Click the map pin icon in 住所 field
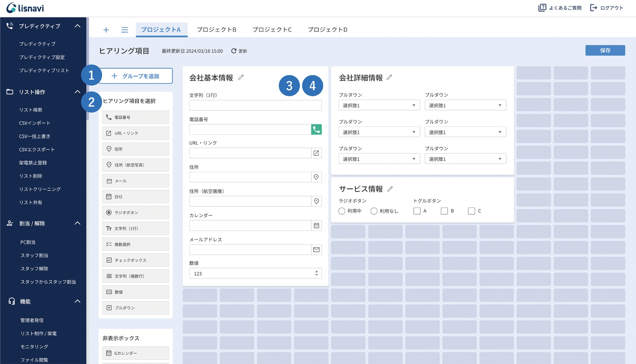This screenshot has width=636, height=364. pos(316,177)
